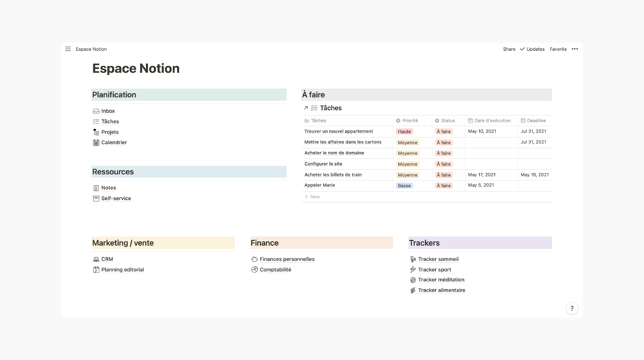
Task: Open the Deadline column header menu
Action: click(536, 120)
